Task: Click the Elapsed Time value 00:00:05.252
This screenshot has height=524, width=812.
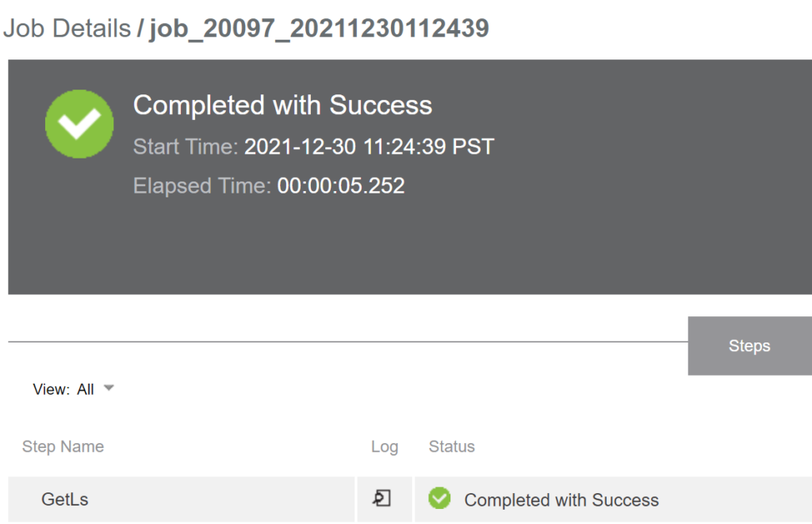Action: tap(341, 186)
